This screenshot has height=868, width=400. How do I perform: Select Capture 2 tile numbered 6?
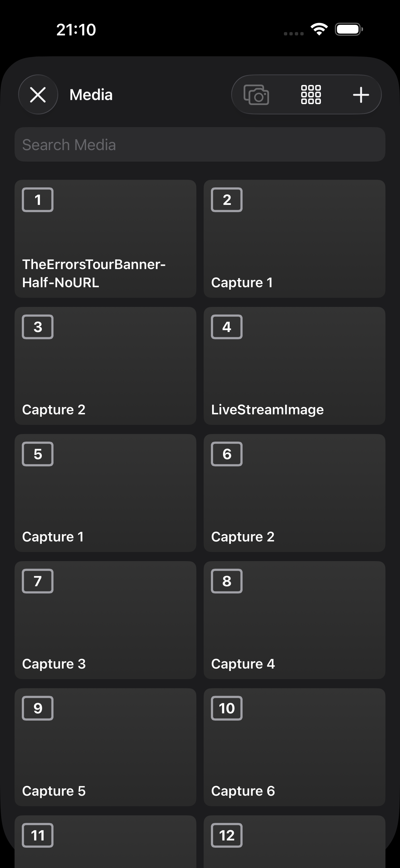pos(294,493)
